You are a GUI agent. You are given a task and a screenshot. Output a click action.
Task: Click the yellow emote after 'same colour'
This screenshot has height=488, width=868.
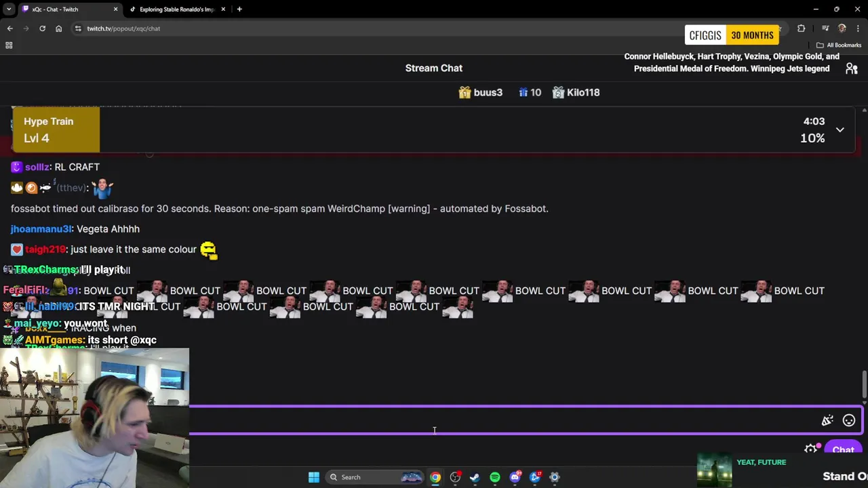[x=208, y=250]
